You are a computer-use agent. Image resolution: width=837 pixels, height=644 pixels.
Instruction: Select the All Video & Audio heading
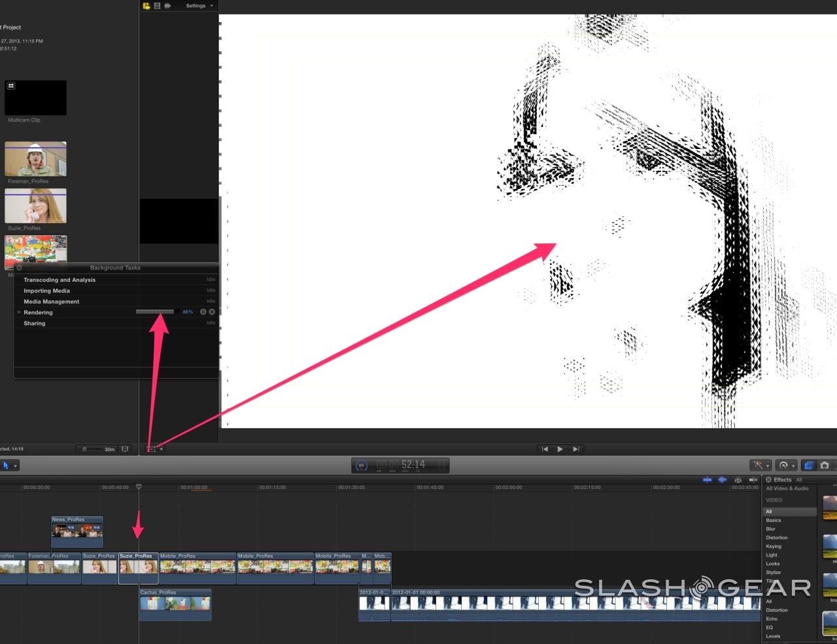click(x=787, y=488)
